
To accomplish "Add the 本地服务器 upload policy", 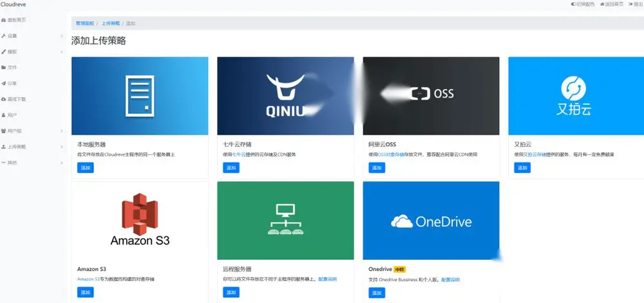I will point(86,168).
